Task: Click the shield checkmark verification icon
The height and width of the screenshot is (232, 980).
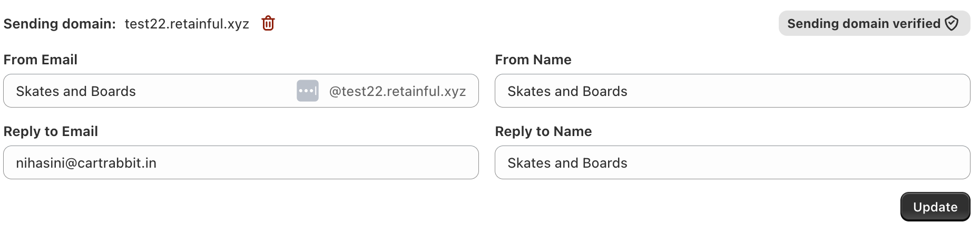Action: 952,24
